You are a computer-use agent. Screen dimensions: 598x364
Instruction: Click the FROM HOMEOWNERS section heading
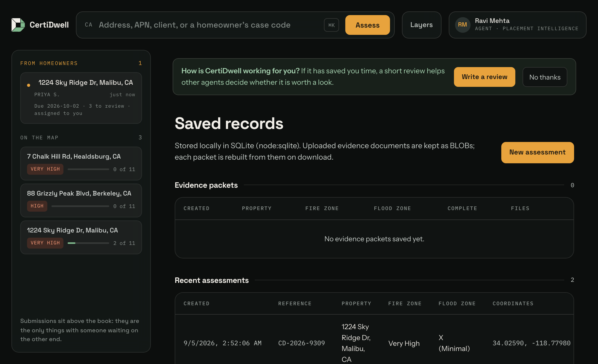[x=49, y=63]
